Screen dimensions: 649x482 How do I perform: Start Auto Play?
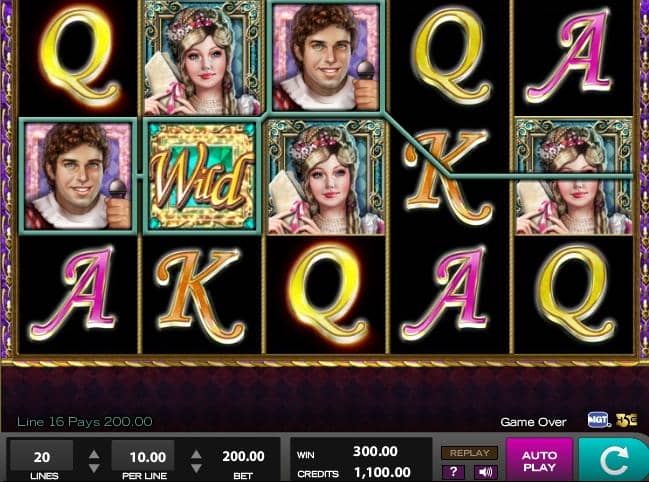[539, 460]
